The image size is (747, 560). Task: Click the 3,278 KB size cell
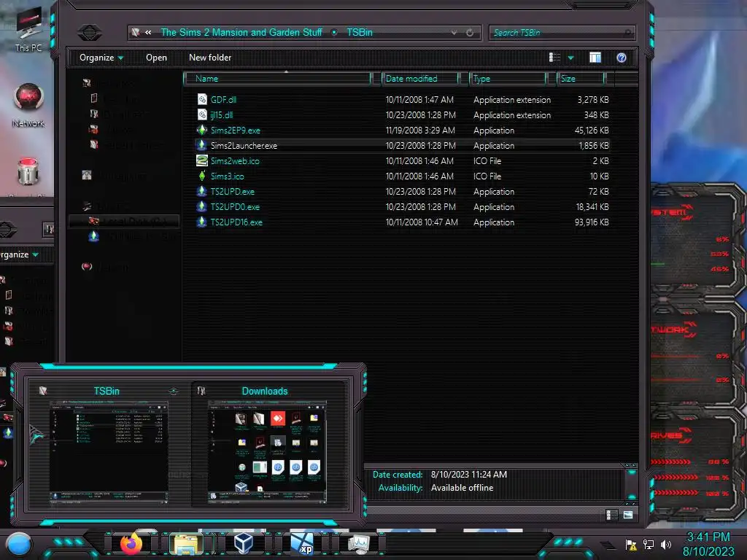click(593, 99)
